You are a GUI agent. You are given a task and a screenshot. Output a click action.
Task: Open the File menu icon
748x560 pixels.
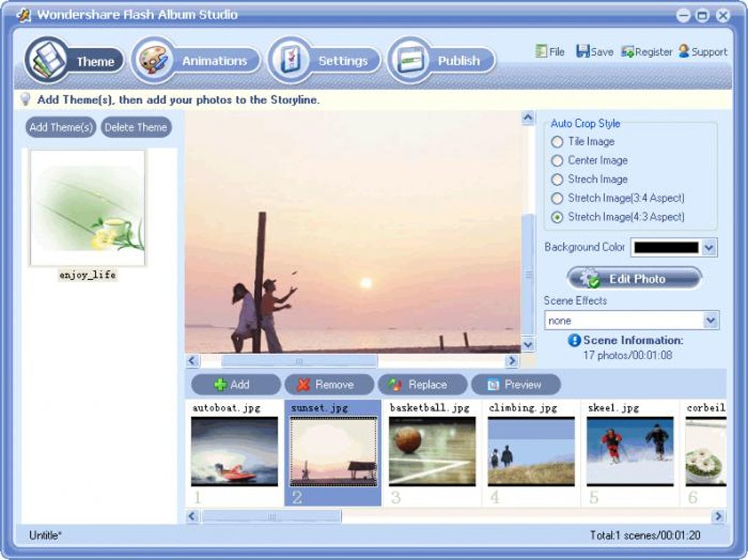(x=541, y=51)
